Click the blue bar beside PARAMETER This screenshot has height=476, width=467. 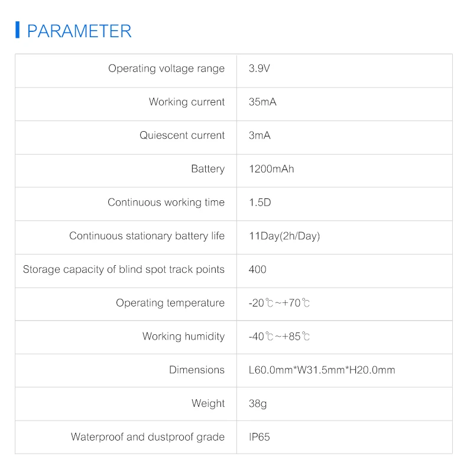click(x=18, y=30)
